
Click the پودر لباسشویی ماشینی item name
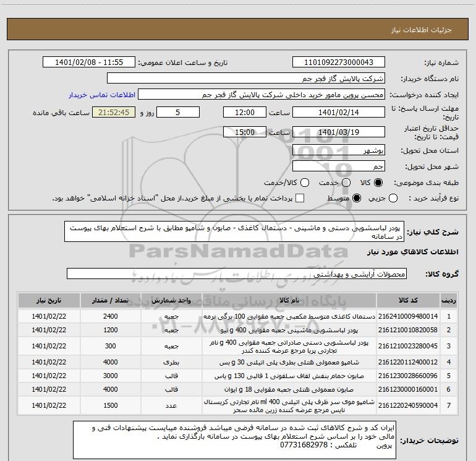click(289, 330)
